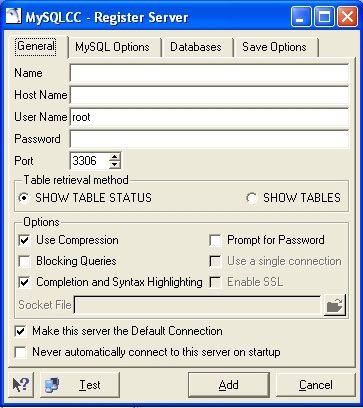Click the MySQLCC title bar app icon
Screen dimensions: 363x408
[x=13, y=17]
